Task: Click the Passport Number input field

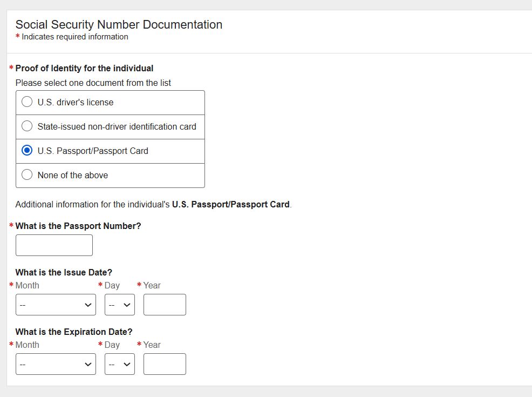Action: click(x=54, y=245)
